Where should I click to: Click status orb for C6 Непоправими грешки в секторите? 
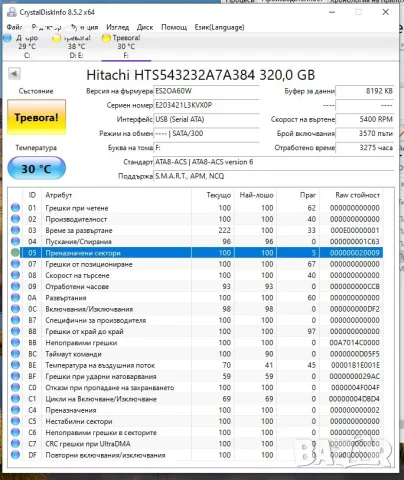click(x=15, y=432)
